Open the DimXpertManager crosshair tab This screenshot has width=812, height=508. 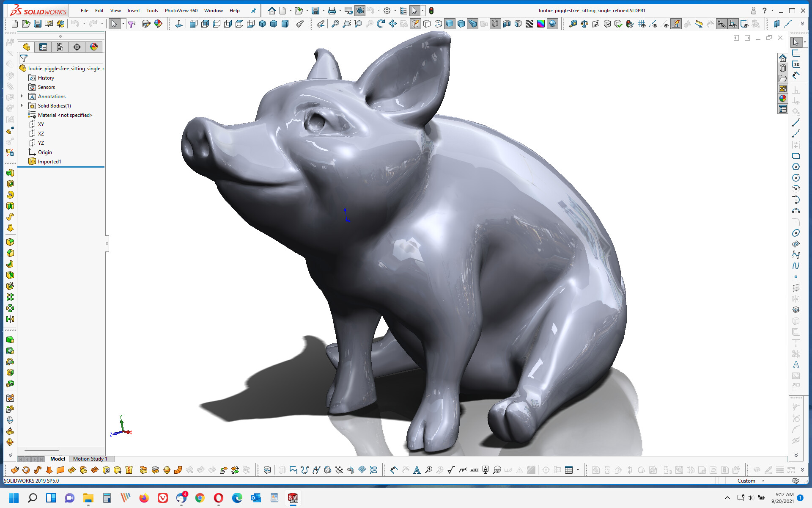[x=77, y=47]
